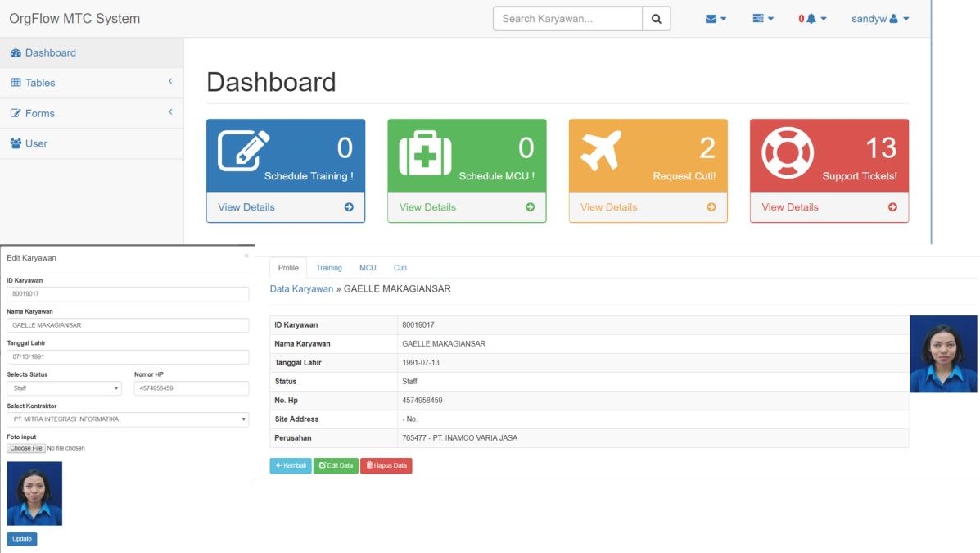Open the tasks list dropdown in navbar
Screen dimensions: 980x553
coord(763,19)
